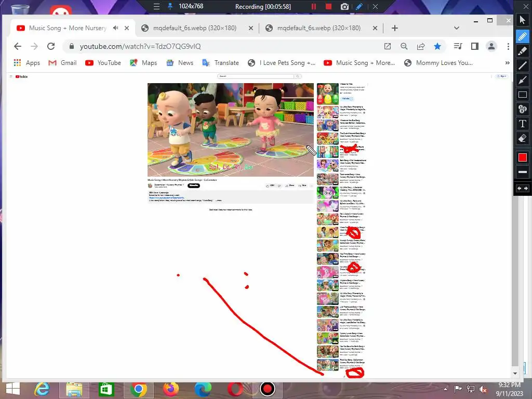Open Windows Start menu
Image resolution: width=532 pixels, height=399 pixels.
coord(13,389)
